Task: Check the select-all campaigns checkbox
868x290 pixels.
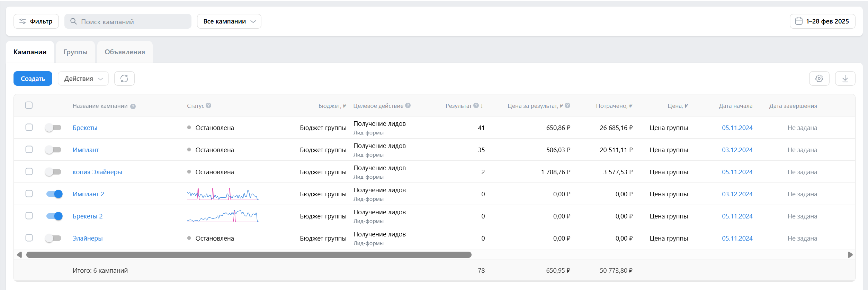Action: 29,105
